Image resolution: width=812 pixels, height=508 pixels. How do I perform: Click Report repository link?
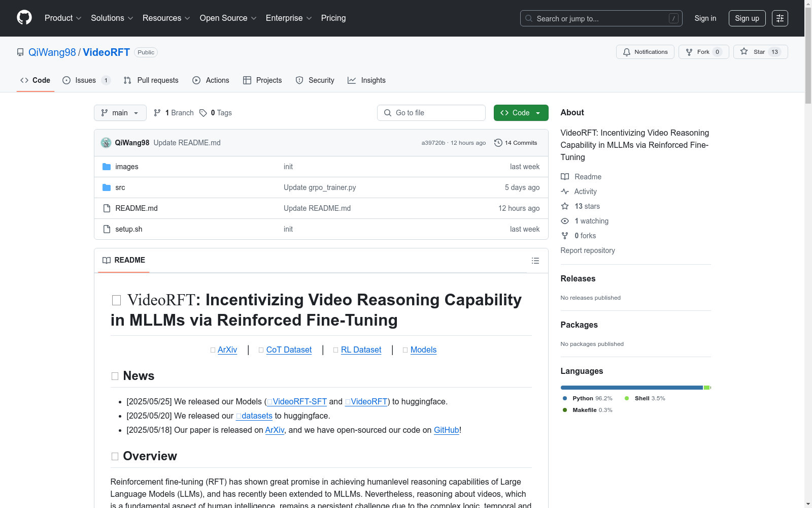coord(588,250)
